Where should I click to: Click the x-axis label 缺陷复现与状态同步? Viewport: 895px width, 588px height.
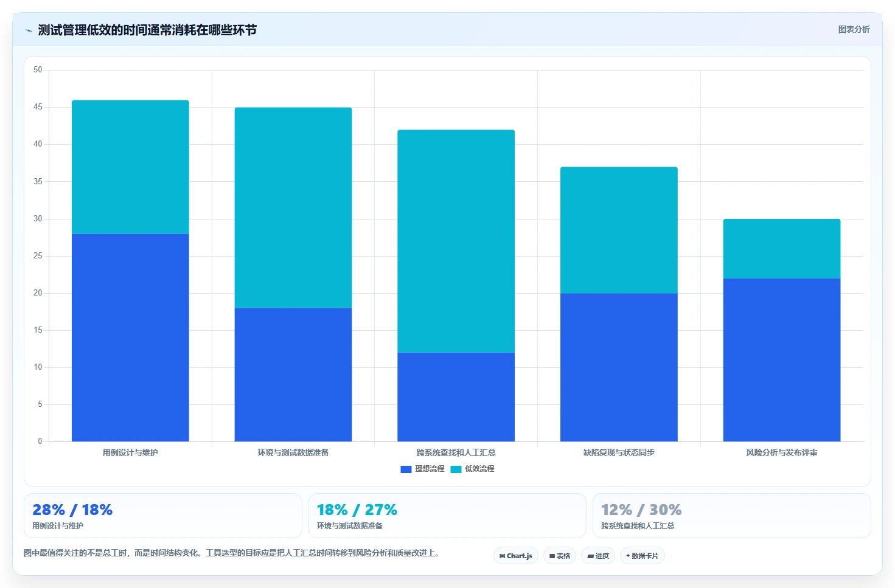619,452
